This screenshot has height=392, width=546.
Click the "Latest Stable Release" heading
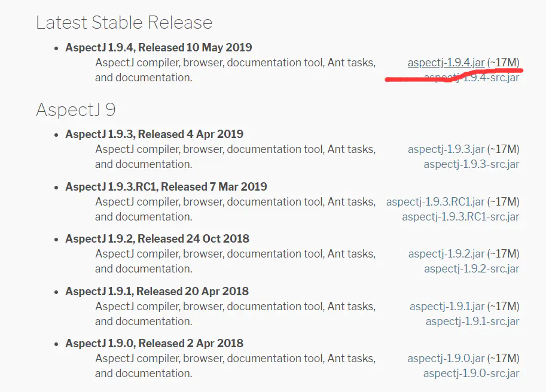tap(124, 23)
